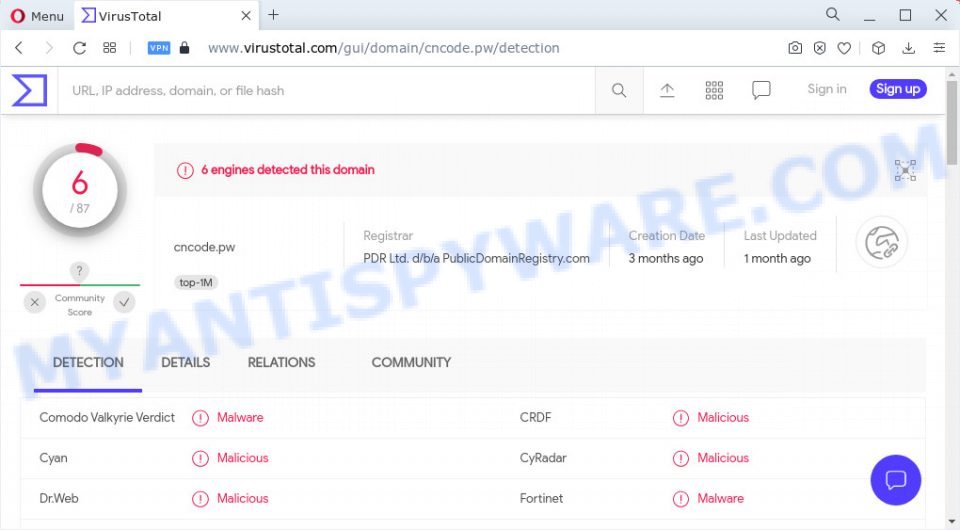
Task: Switch to the DETECTION tab
Action: pos(88,362)
